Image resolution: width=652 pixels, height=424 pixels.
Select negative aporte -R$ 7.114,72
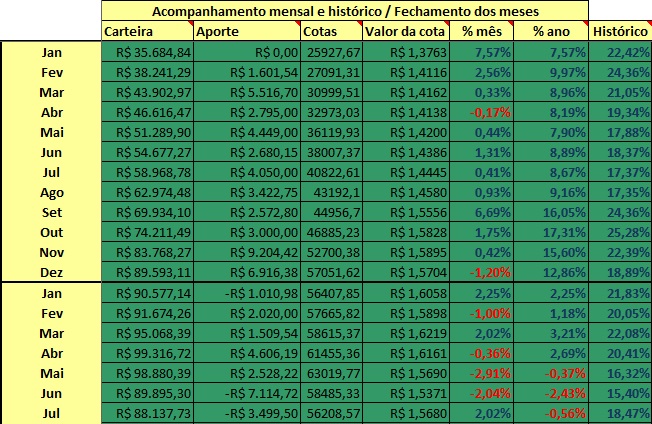(x=247, y=393)
